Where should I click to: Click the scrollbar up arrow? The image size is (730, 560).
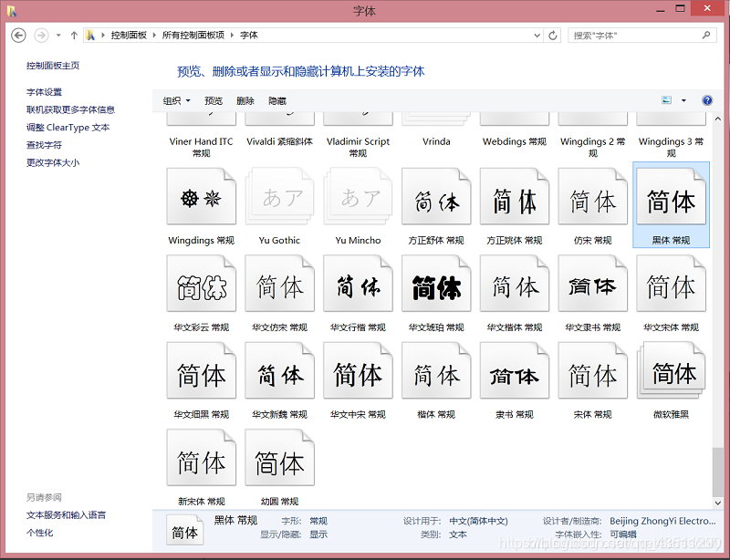(x=718, y=119)
